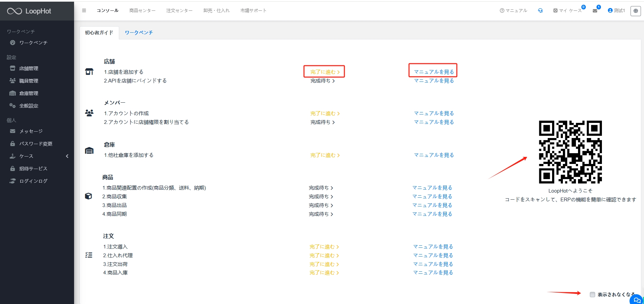This screenshot has width=644, height=304.
Task: Select the 商品センター top menu
Action: pos(142,10)
